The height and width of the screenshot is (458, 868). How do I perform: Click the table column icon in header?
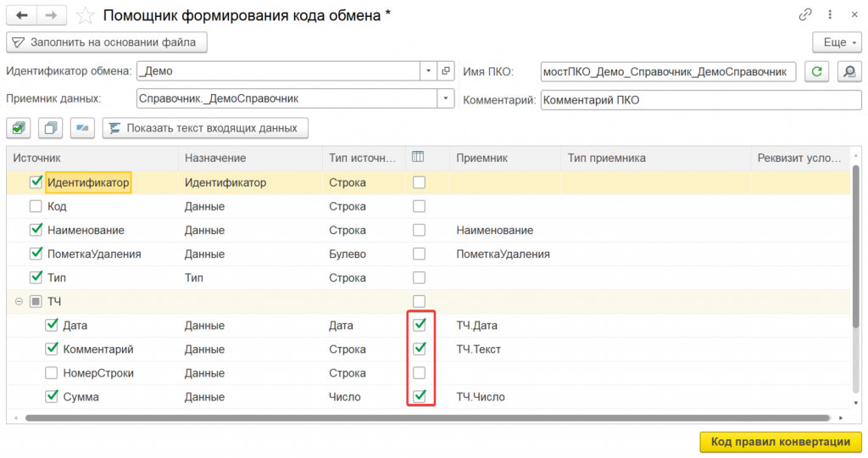pos(418,157)
